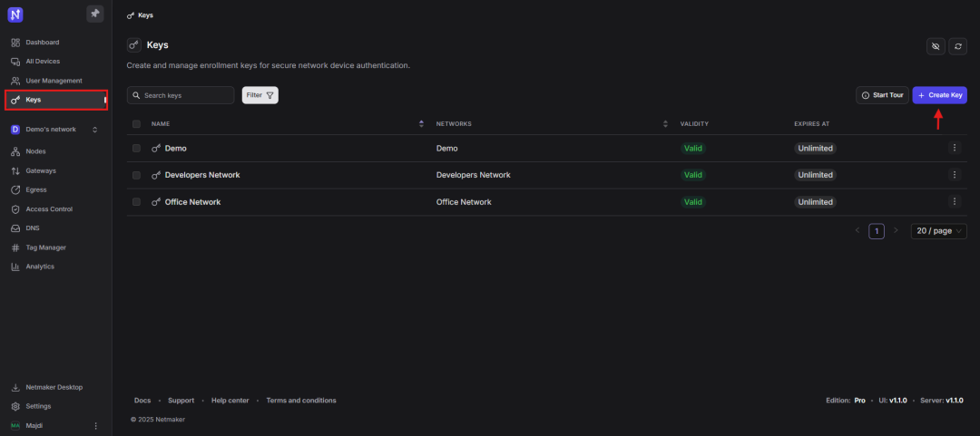Click the Nodes sidebar icon
This screenshot has height=436, width=980.
point(15,151)
